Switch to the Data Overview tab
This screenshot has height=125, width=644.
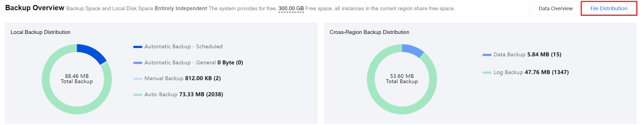pos(555,9)
